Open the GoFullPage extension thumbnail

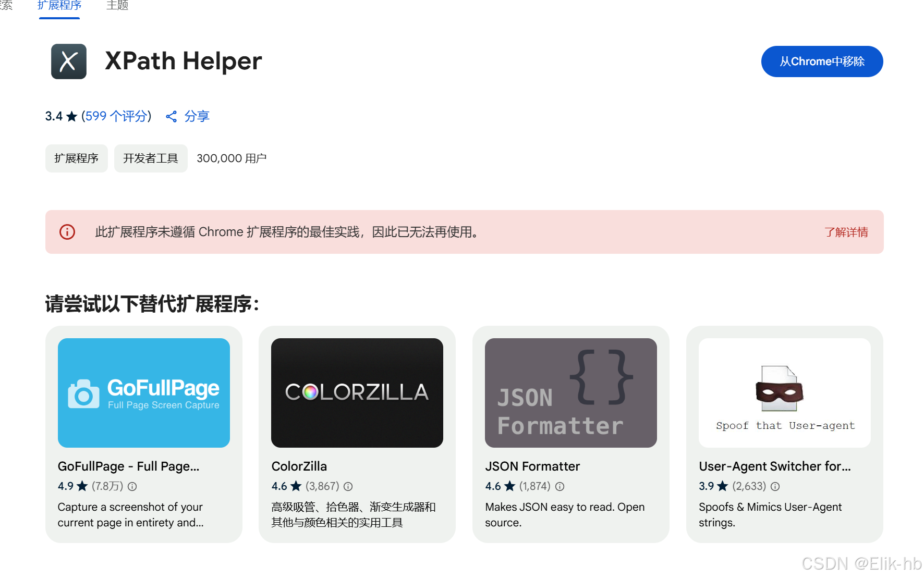[x=143, y=393]
